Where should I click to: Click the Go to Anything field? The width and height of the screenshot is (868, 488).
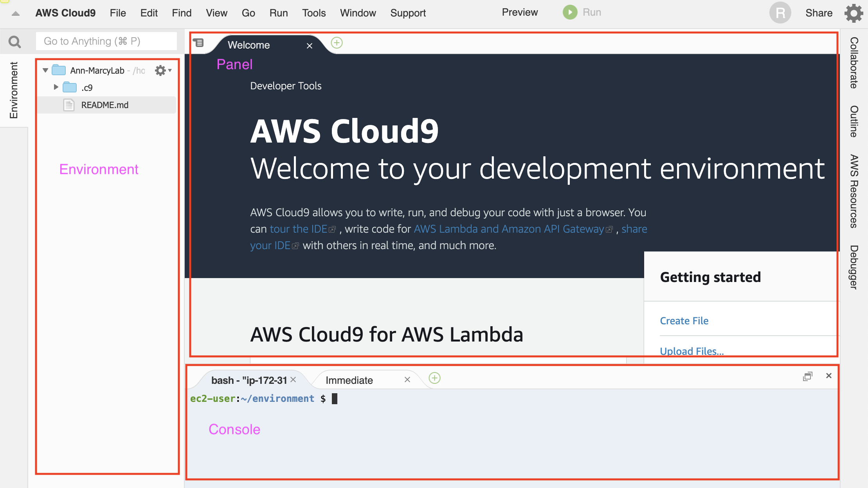pyautogui.click(x=106, y=41)
